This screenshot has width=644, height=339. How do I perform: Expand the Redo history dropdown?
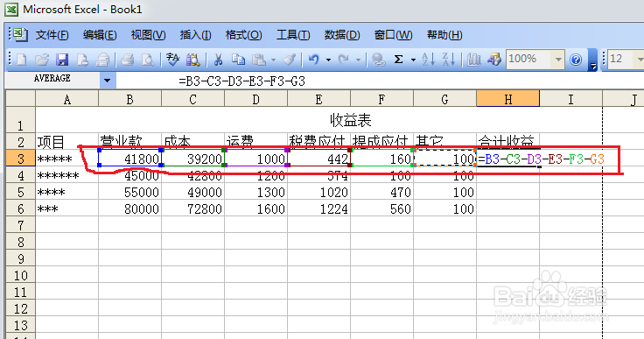tap(358, 60)
